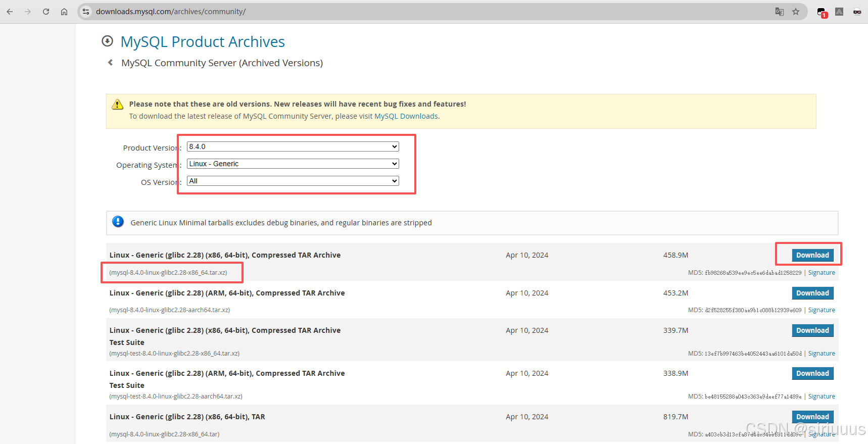Click the blue info exclamation icon
This screenshot has height=444, width=868.
[x=118, y=222]
